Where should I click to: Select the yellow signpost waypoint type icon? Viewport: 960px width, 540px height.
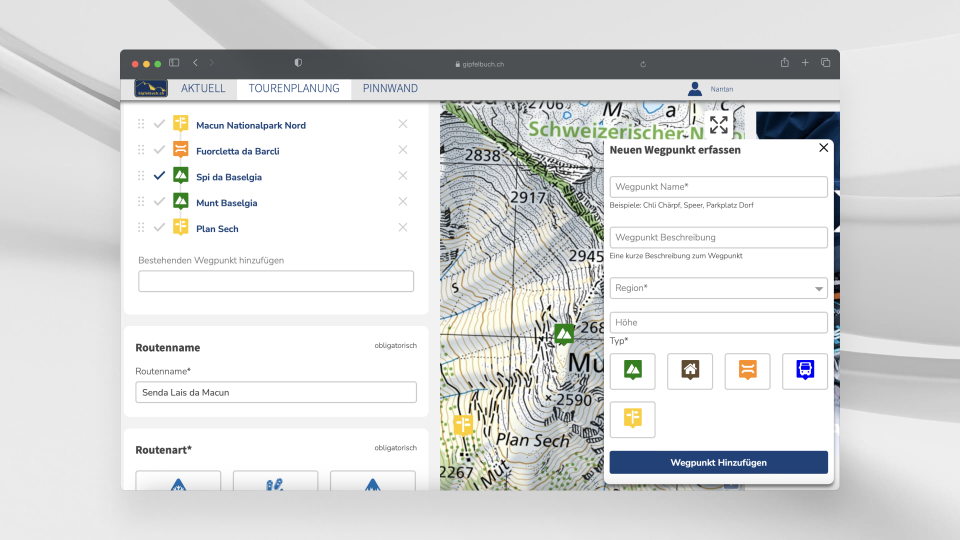tap(632, 419)
